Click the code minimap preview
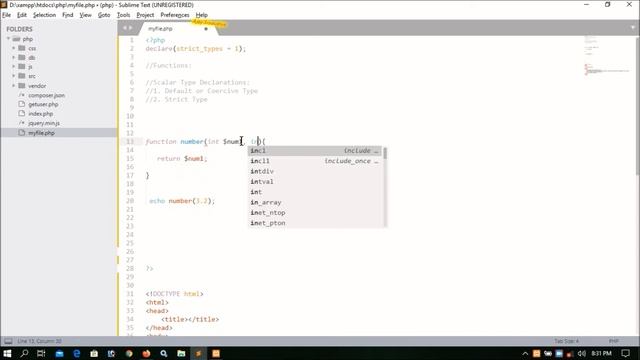 pyautogui.click(x=607, y=55)
